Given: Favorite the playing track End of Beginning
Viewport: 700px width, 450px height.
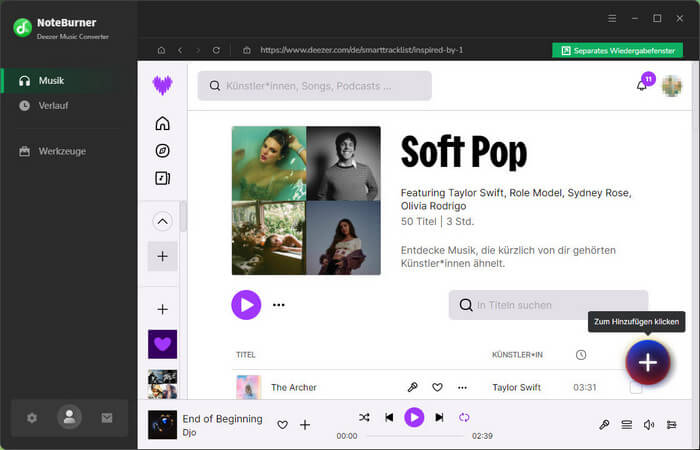Looking at the screenshot, I should point(282,425).
